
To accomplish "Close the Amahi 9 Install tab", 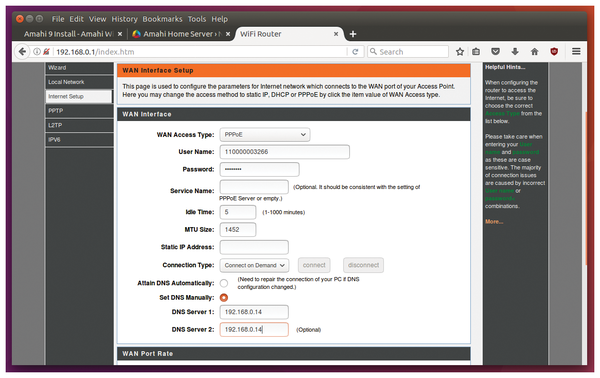I will pyautogui.click(x=120, y=34).
